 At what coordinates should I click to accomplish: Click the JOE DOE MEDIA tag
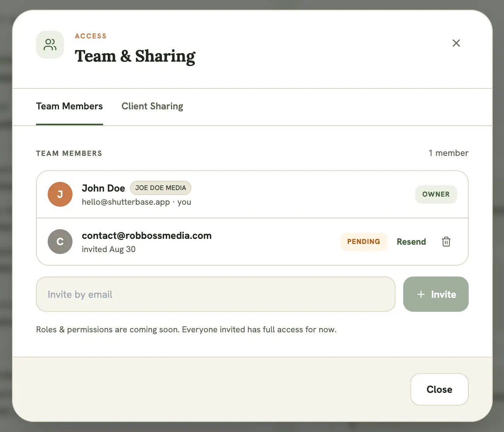coord(161,188)
